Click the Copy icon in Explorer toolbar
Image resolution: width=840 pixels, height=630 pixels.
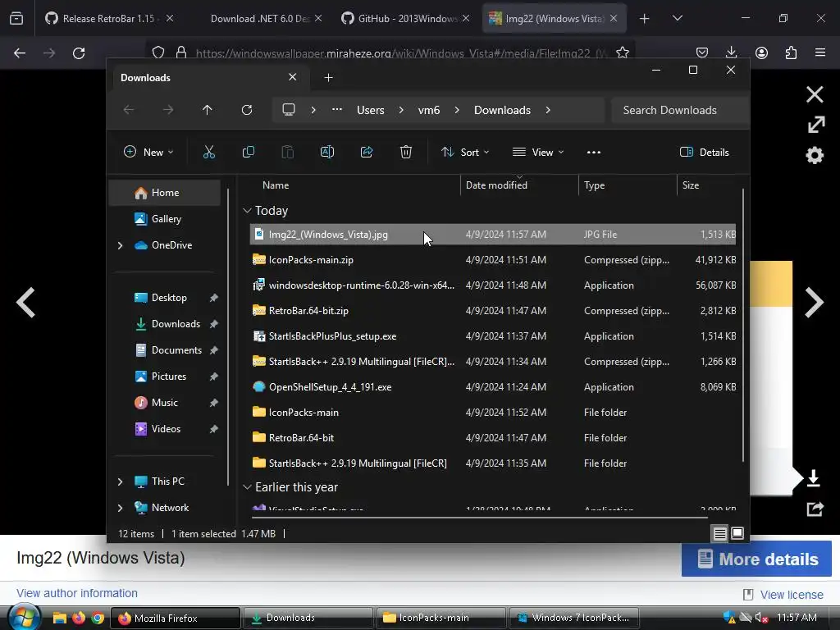pos(248,152)
